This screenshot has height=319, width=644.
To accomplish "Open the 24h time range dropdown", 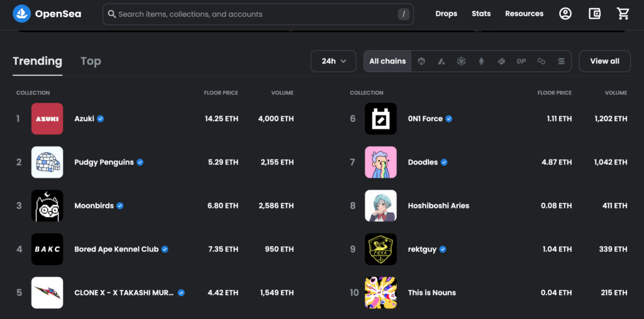I will (x=333, y=61).
